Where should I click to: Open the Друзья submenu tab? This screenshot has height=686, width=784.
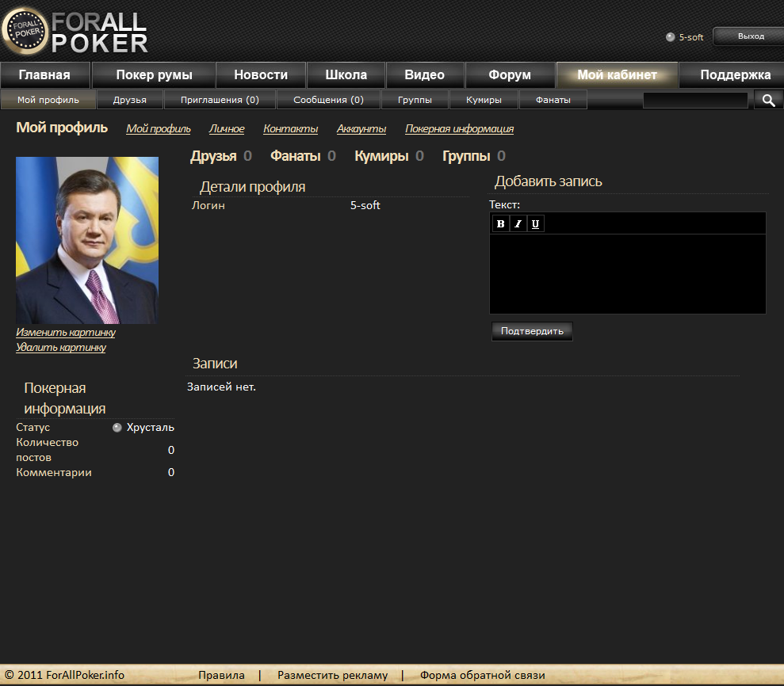[x=129, y=100]
